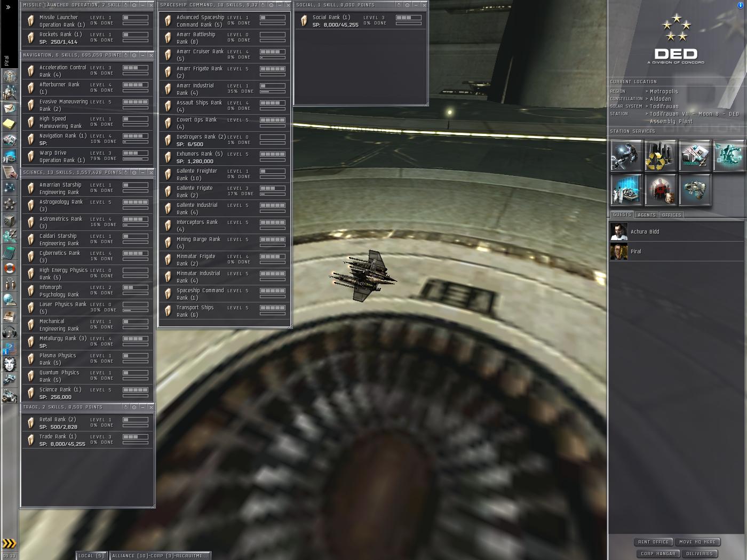Click the Warp Drive Operation progress bar
The height and width of the screenshot is (560, 747).
point(136,158)
